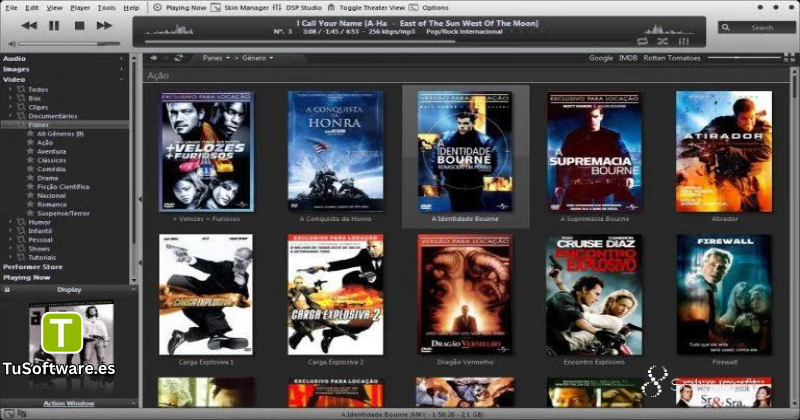Toggle repeat mode icon
The width and height of the screenshot is (800, 420).
click(x=642, y=41)
